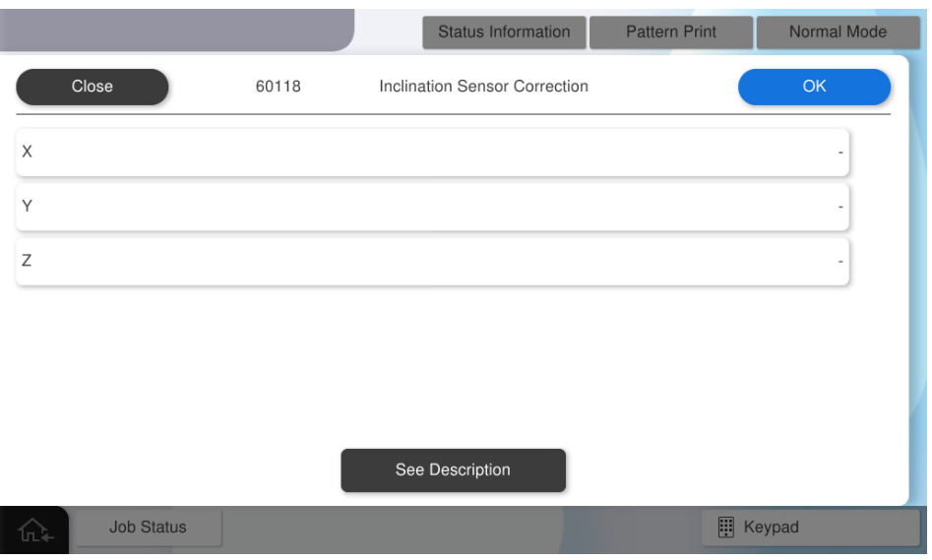Screen dimensions: 932x560
Task: Select the Z correction field
Action: point(432,262)
